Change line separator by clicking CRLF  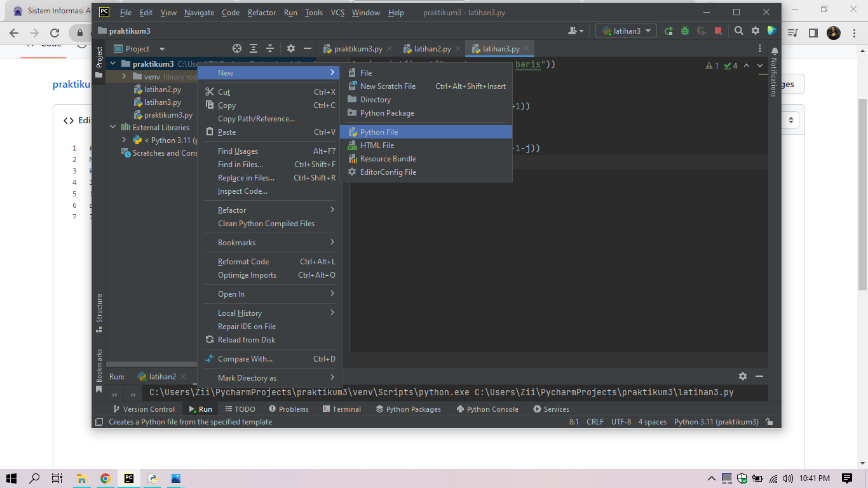[x=595, y=421]
